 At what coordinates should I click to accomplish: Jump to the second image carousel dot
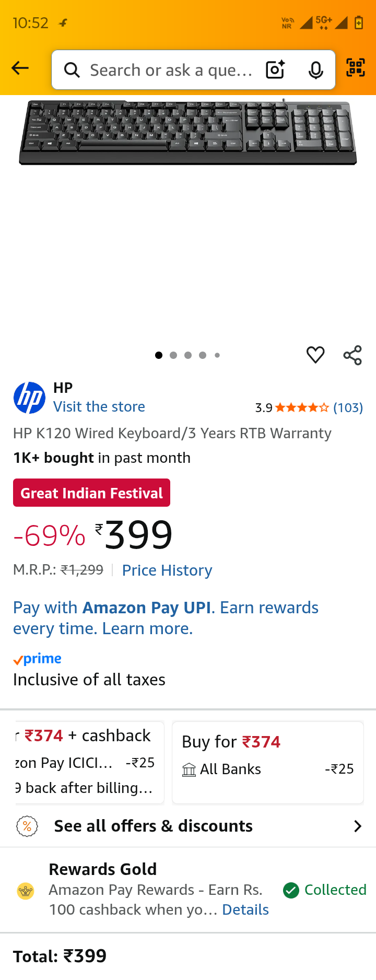click(x=173, y=355)
